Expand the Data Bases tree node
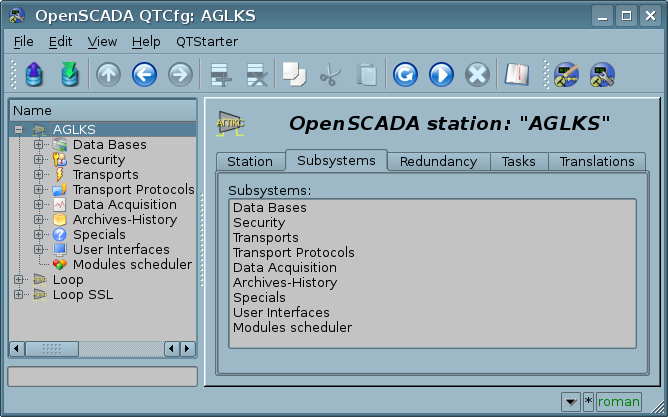This screenshot has height=417, width=668. point(39,145)
